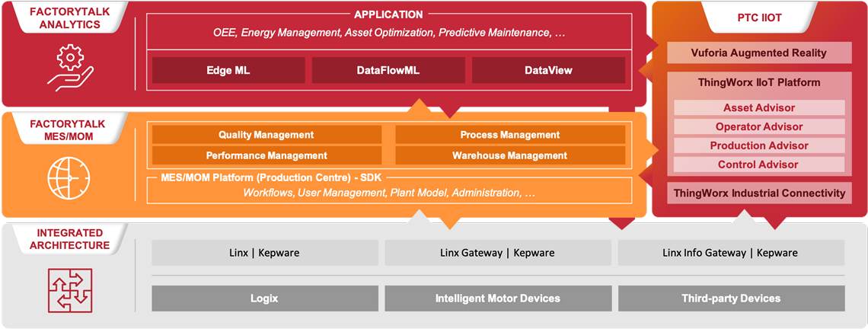Open the Process Management module

509,135
